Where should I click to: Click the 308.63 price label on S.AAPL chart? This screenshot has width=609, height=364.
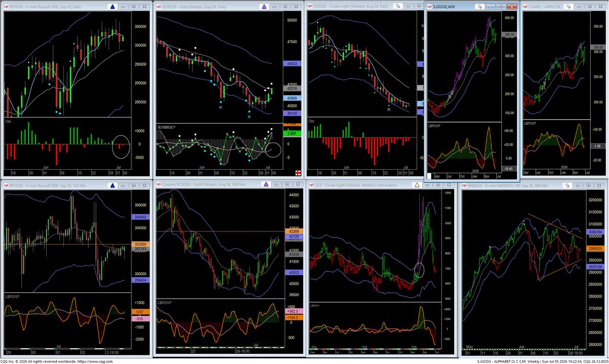point(598,47)
